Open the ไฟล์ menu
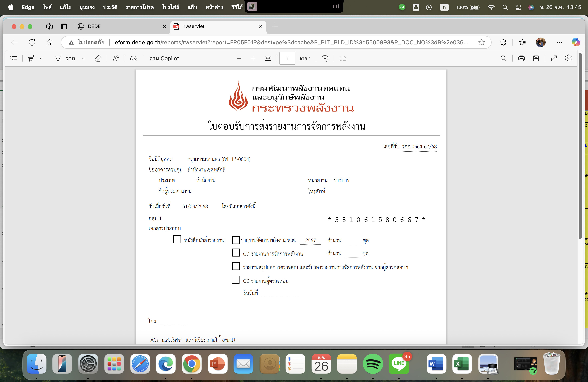 tap(47, 7)
